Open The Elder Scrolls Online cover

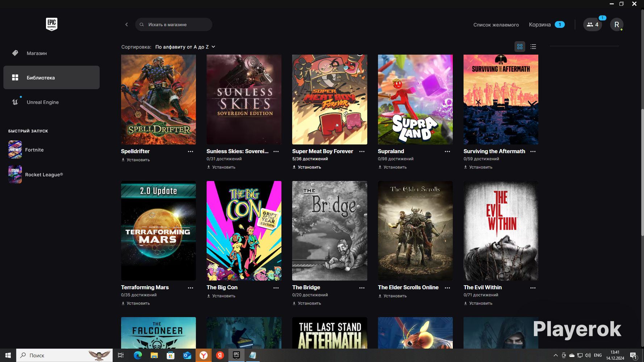[x=415, y=231]
